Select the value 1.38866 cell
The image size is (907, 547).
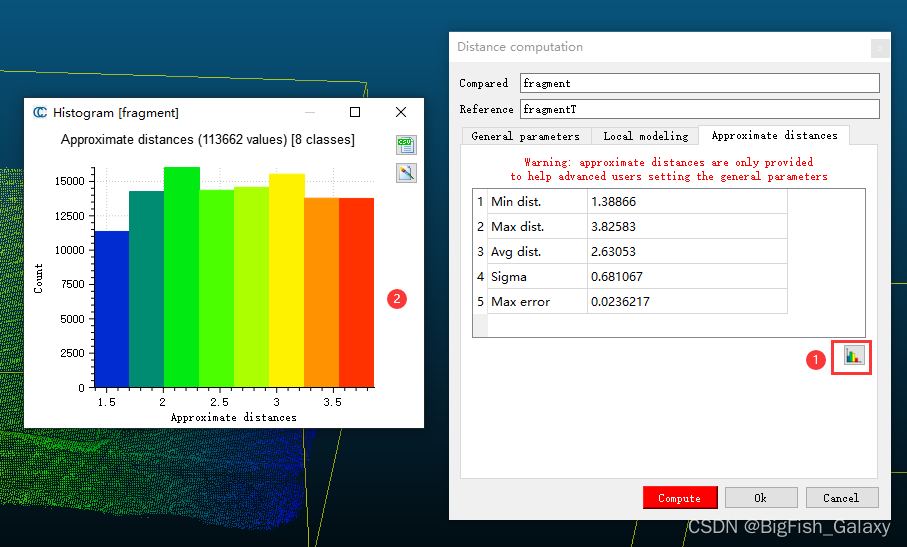pyautogui.click(x=687, y=202)
